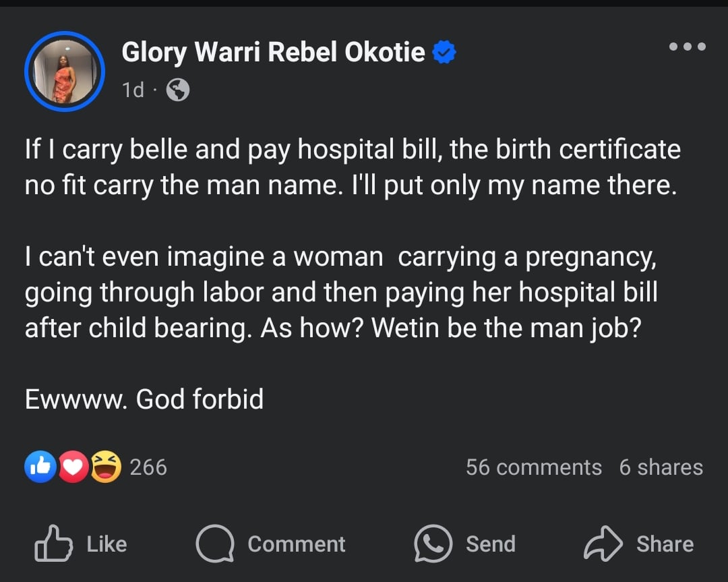Screen dimensions: 728x582
Task: View the profile picture thumbnail
Action: [64, 71]
